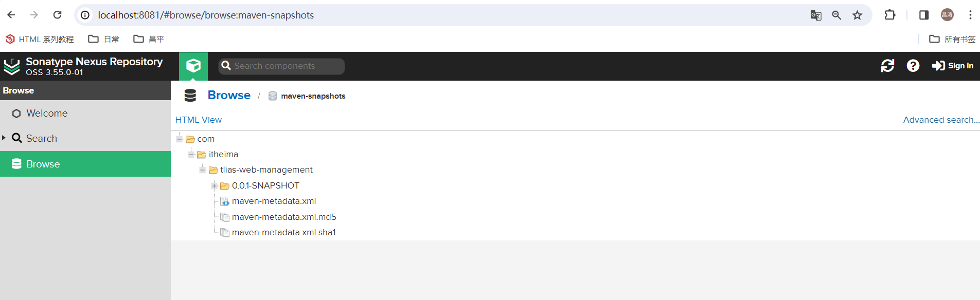Open the help question mark icon
Image resolution: width=980 pixels, height=300 pixels.
point(913,66)
